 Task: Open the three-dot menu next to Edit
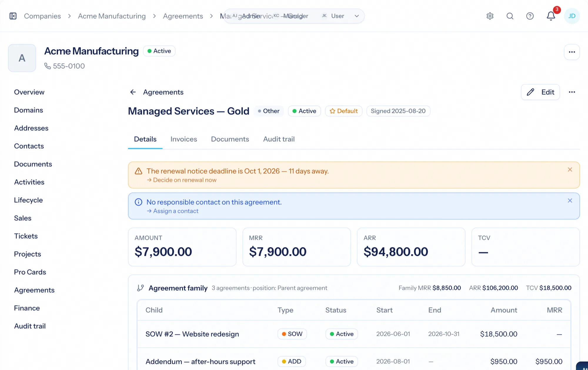point(572,92)
